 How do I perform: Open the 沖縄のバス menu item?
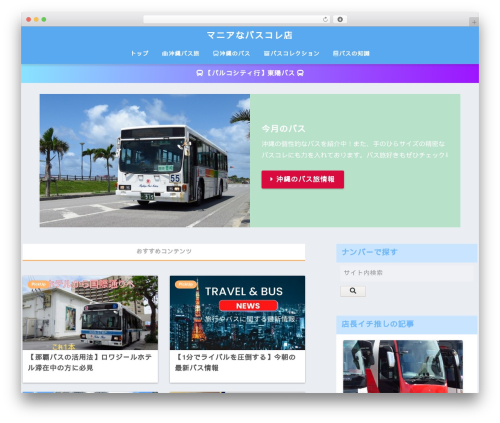[x=231, y=53]
